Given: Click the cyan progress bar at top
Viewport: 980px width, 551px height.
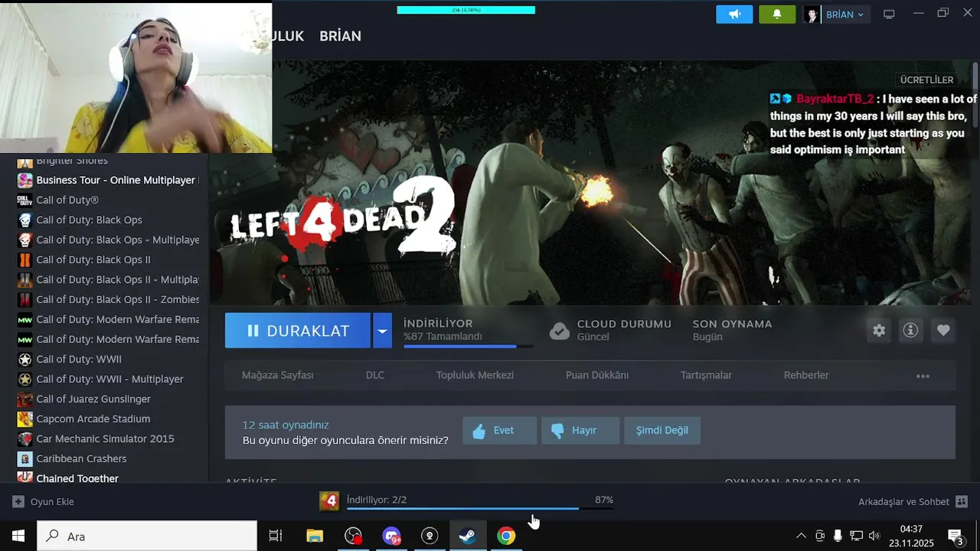Looking at the screenshot, I should pyautogui.click(x=465, y=10).
